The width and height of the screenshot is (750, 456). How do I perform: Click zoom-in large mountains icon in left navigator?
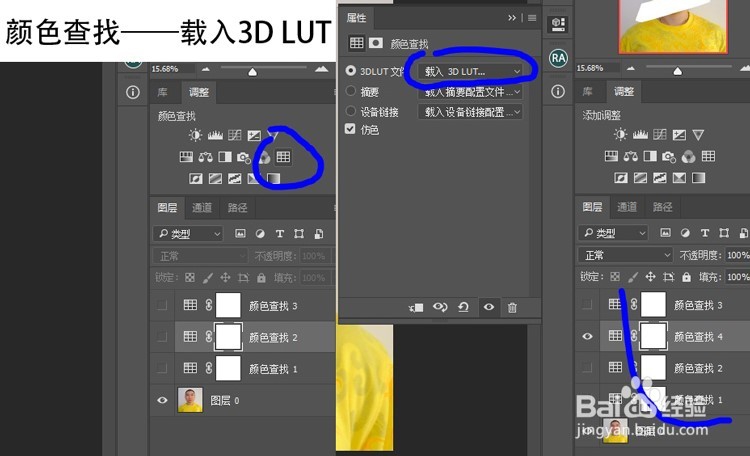[322, 69]
